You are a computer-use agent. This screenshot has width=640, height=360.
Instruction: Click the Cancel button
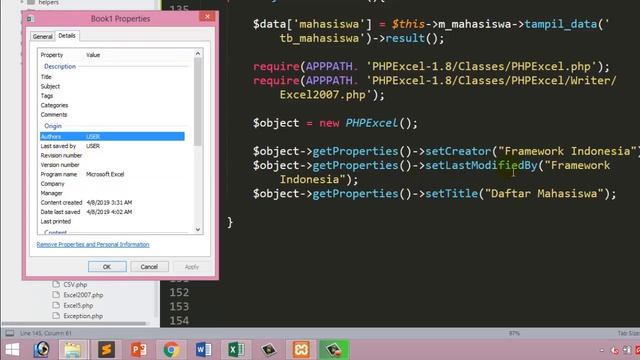[149, 267]
